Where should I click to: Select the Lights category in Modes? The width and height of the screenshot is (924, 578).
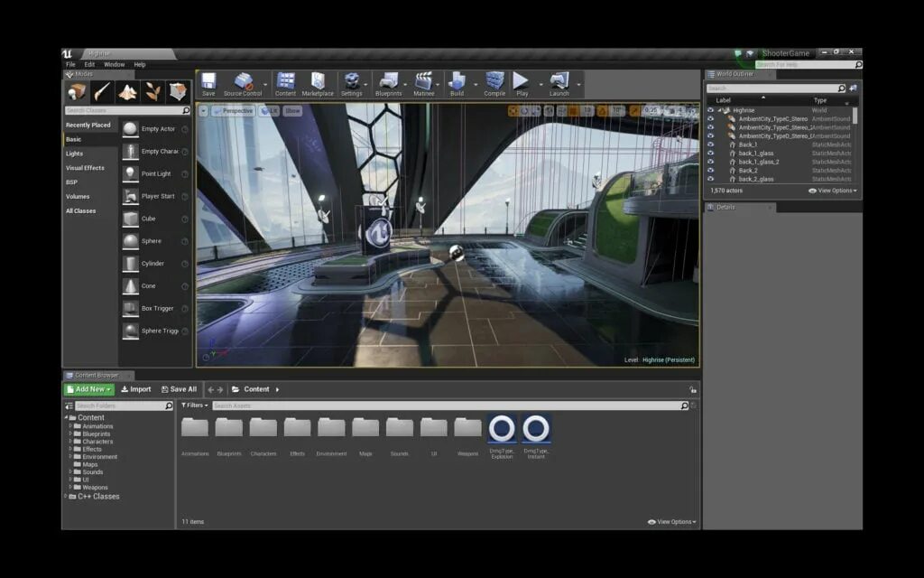(74, 154)
